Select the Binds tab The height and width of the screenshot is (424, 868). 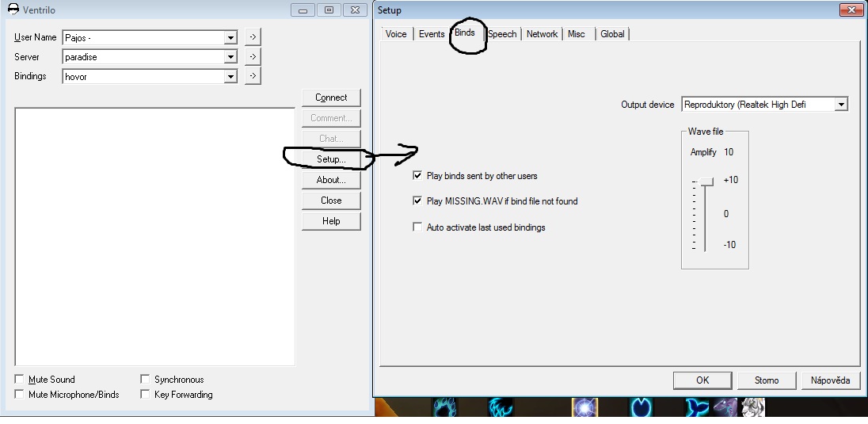465,32
